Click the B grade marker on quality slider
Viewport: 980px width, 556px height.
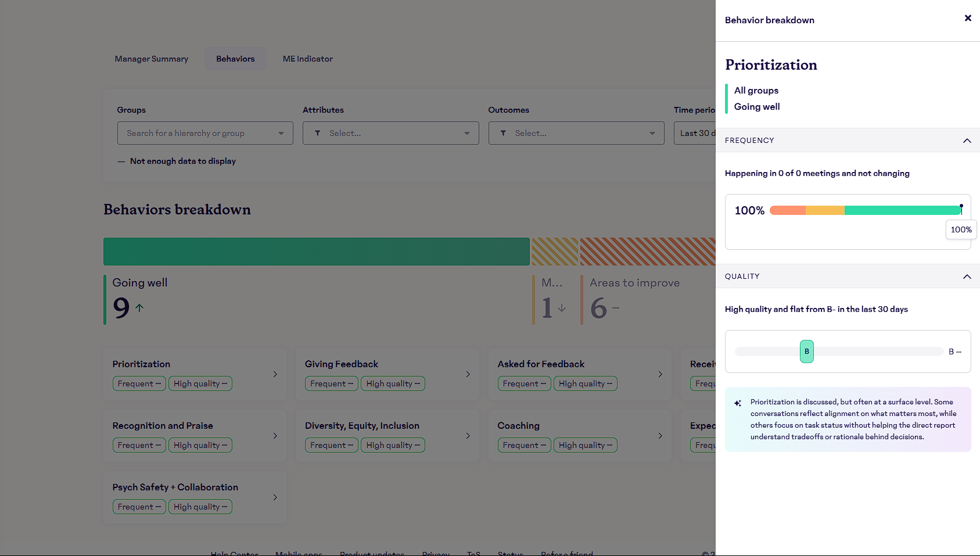coord(806,351)
